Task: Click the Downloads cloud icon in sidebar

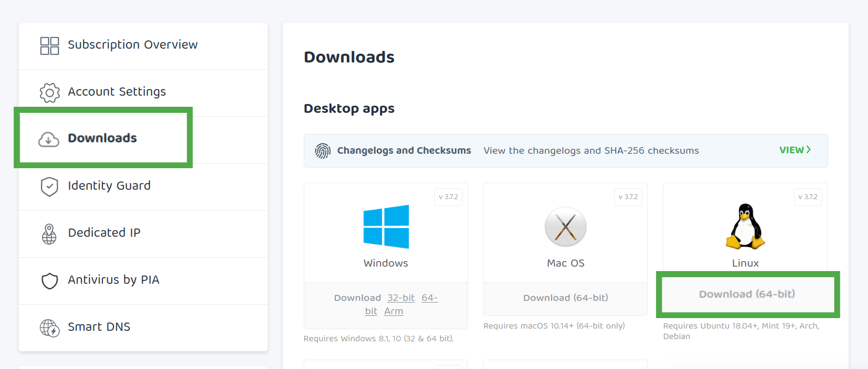Action: (49, 139)
